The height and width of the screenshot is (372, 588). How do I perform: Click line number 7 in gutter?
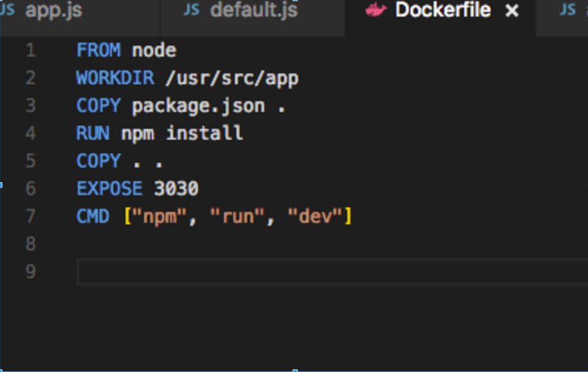tap(31, 216)
